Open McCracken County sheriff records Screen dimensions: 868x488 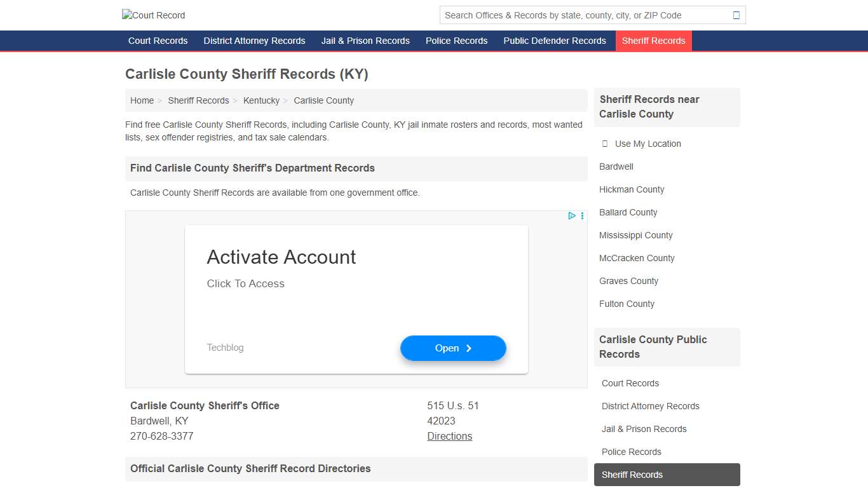point(636,258)
